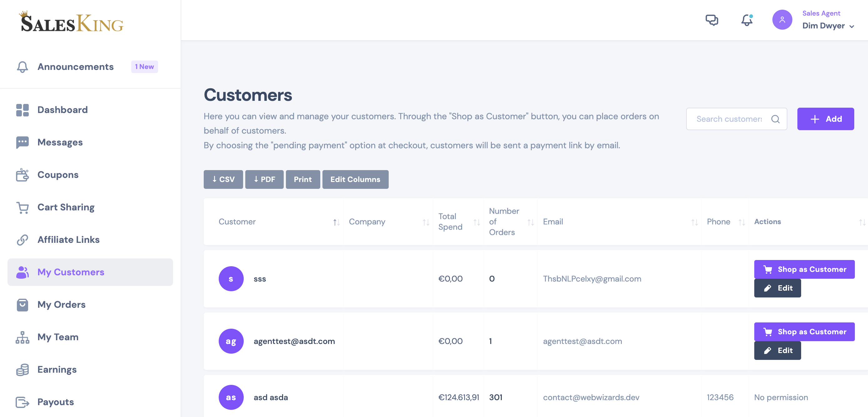The width and height of the screenshot is (868, 417).
Task: Go to the Dashboard page
Action: pos(62,110)
